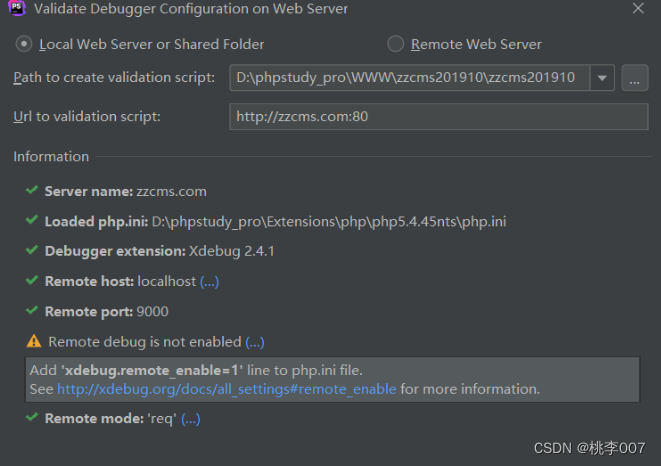Click the 'Url to validation script' label

pyautogui.click(x=87, y=116)
